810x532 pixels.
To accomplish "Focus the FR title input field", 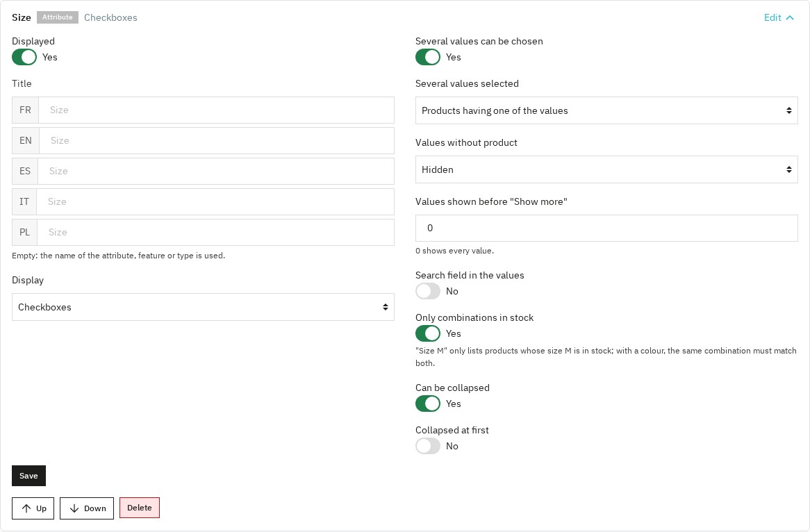I will click(217, 110).
